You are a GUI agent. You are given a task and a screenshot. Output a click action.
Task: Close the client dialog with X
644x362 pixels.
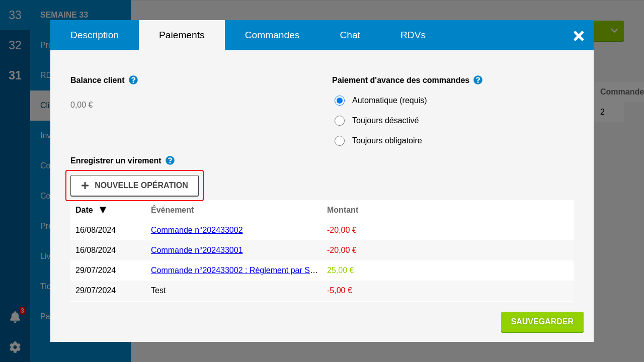pos(579,36)
